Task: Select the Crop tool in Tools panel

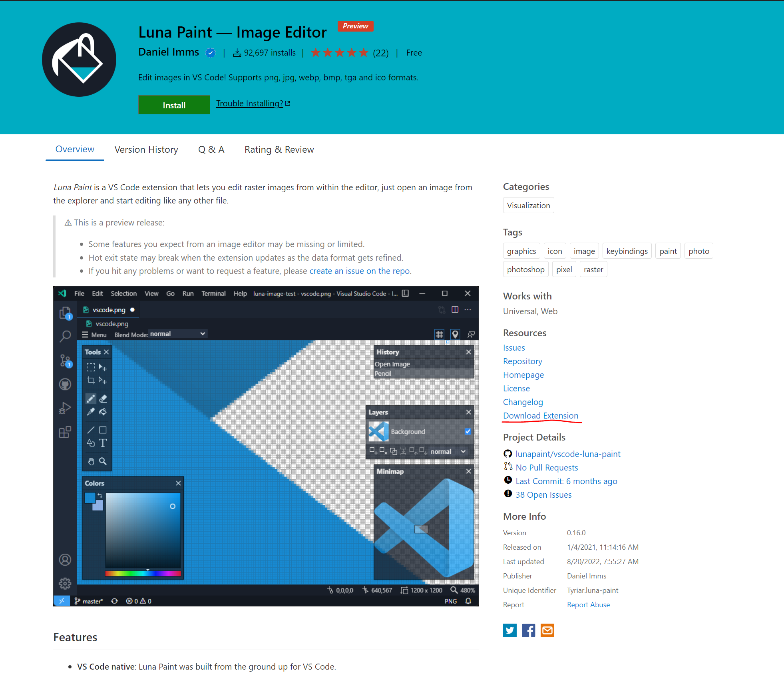Action: coord(91,380)
